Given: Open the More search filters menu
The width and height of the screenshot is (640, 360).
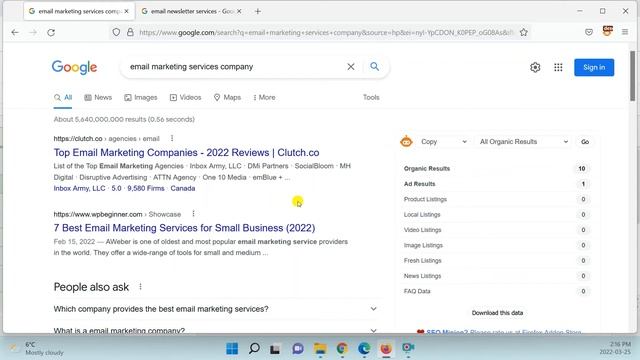Looking at the screenshot, I should pos(264,98).
